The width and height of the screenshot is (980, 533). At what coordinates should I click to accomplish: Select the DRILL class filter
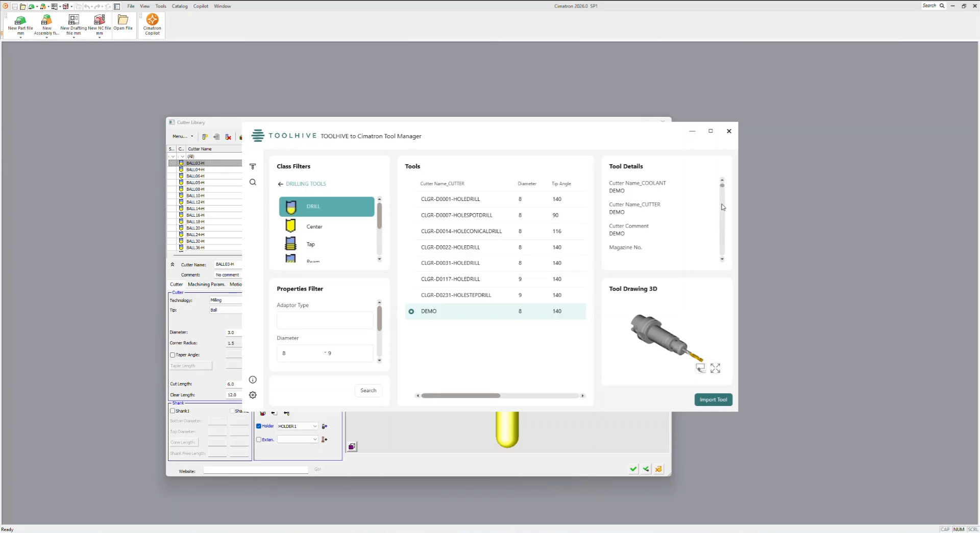[x=326, y=207]
